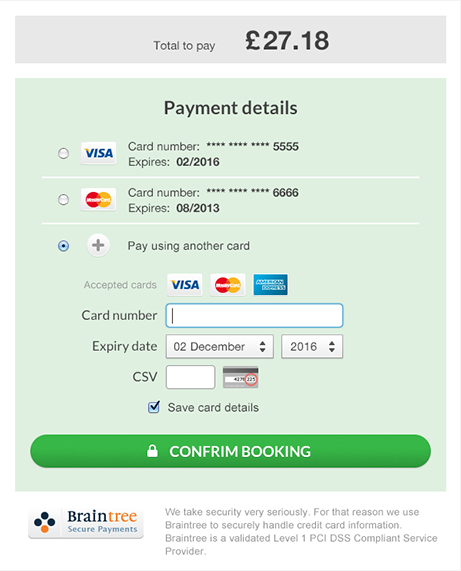Click the Braintree Secure Payments badge
Image resolution: width=461 pixels, height=571 pixels.
86,523
